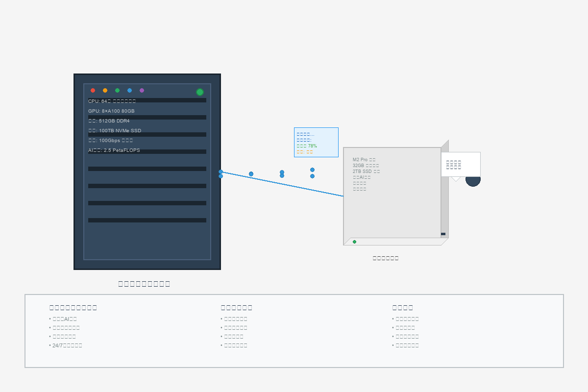
Task: Click the red indicator dot on the server
Action: point(93,90)
